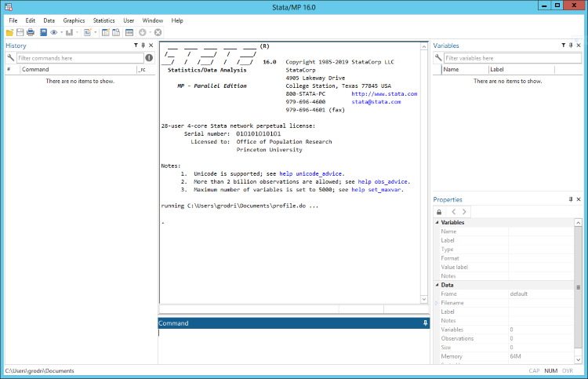This screenshot has width=588, height=379.
Task: Click the Results window scroll up arrow
Action: click(x=424, y=46)
